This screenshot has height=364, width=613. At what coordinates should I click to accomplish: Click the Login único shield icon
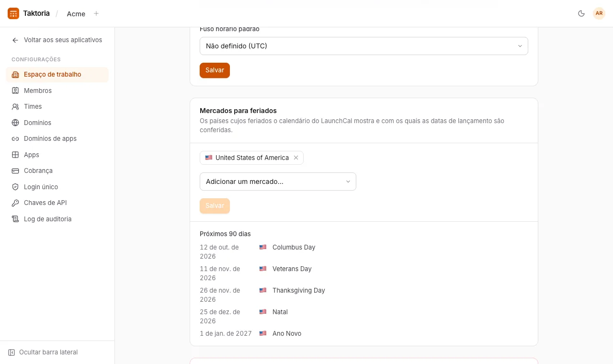(15, 187)
